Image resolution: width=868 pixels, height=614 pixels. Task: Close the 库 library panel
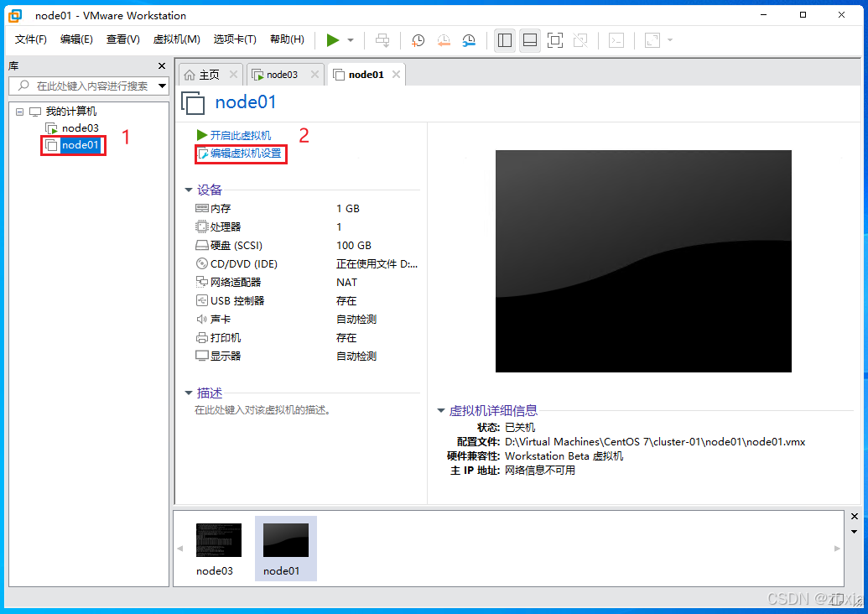tap(162, 66)
